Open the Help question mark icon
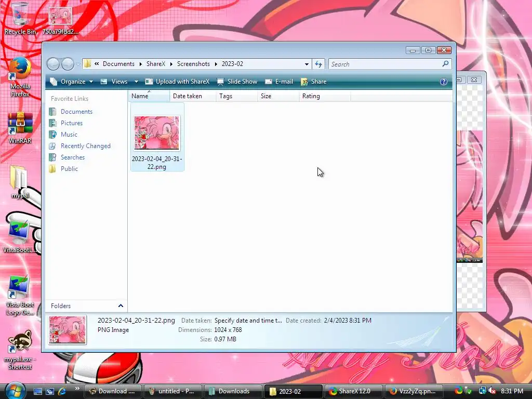532x399 pixels. pyautogui.click(x=444, y=82)
